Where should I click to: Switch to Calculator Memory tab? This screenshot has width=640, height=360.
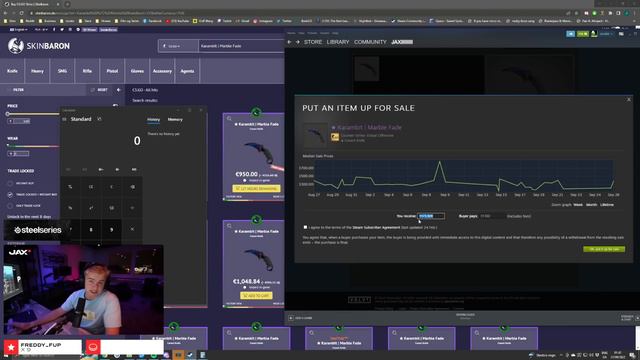coord(175,120)
